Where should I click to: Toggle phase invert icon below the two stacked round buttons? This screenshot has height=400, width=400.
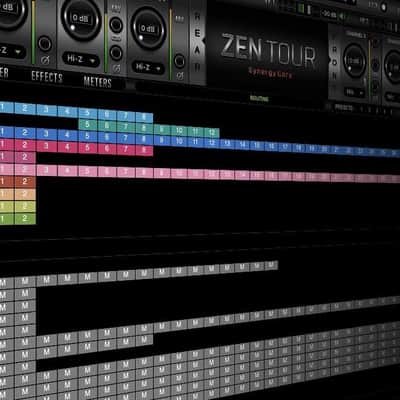tap(116, 69)
